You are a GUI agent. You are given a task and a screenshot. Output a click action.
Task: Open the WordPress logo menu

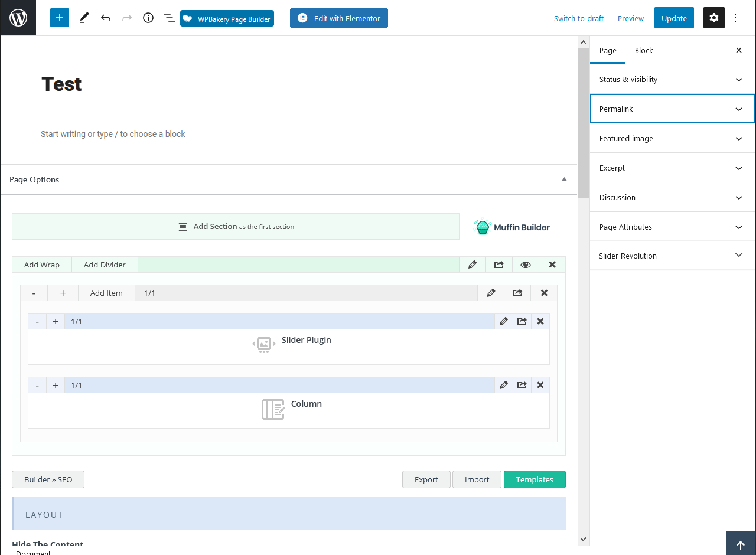point(18,18)
